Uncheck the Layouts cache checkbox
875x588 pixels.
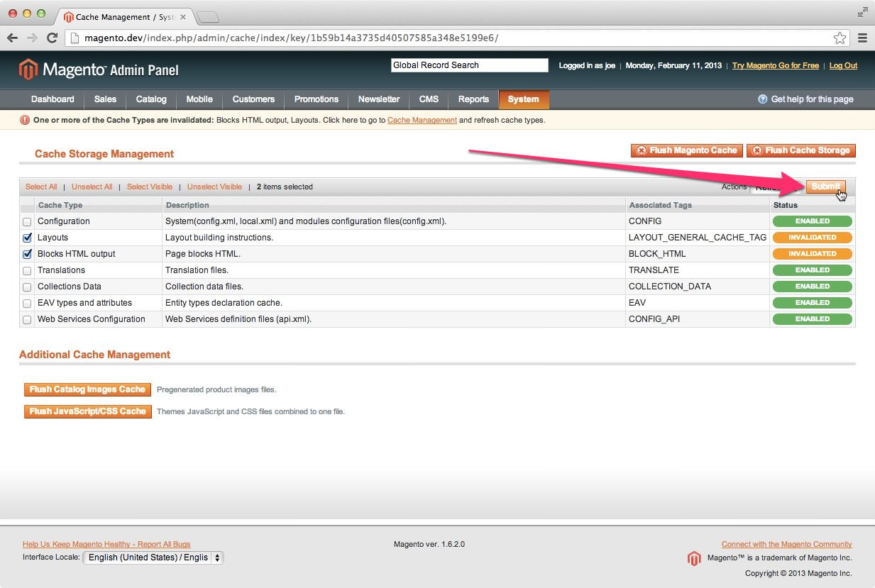click(27, 238)
